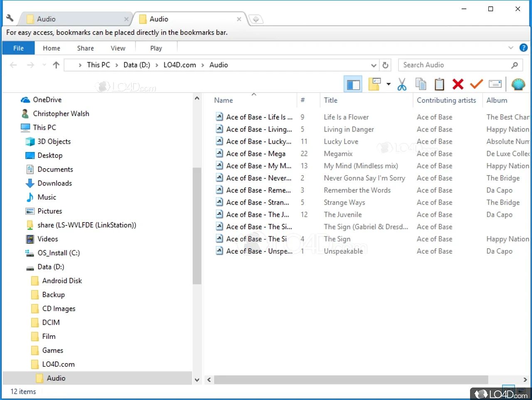
Task: Click the Rename toolbar icon
Action: click(x=495, y=84)
